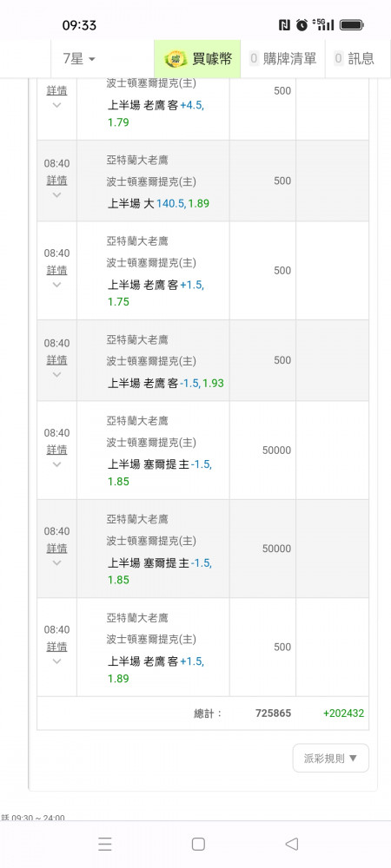Tap the 買嘍幣 button
391x868 pixels.
coord(197,58)
